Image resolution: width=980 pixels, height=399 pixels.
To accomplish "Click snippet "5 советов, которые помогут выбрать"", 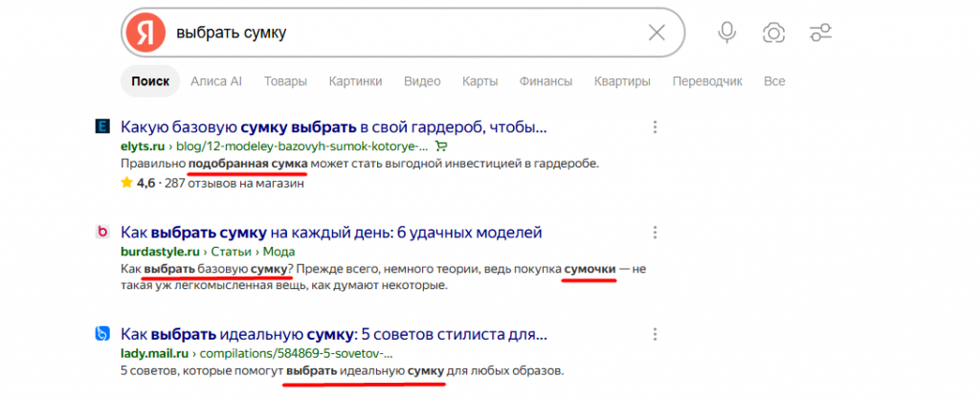I will click(x=342, y=371).
